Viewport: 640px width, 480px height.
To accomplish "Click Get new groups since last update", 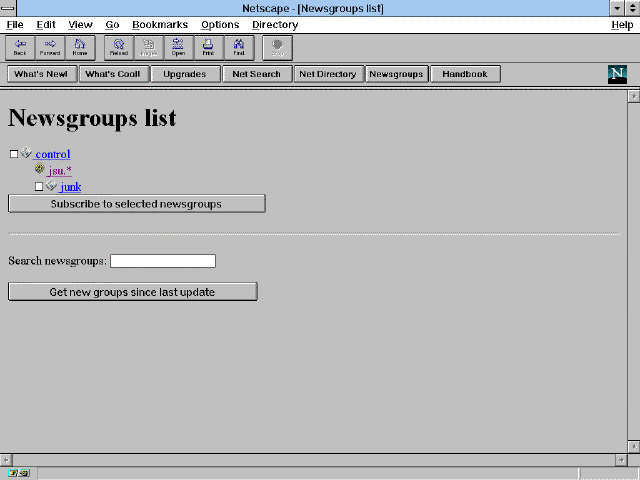I will pyautogui.click(x=133, y=292).
